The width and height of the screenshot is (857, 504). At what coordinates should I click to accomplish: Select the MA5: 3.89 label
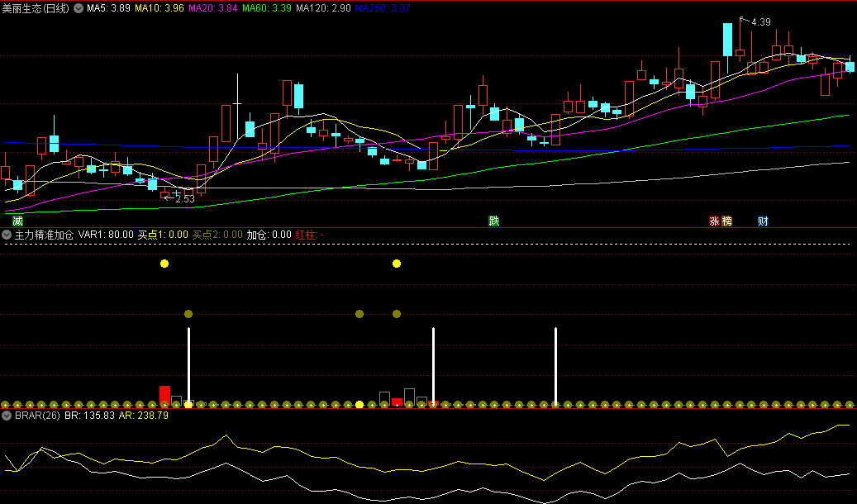(108, 8)
